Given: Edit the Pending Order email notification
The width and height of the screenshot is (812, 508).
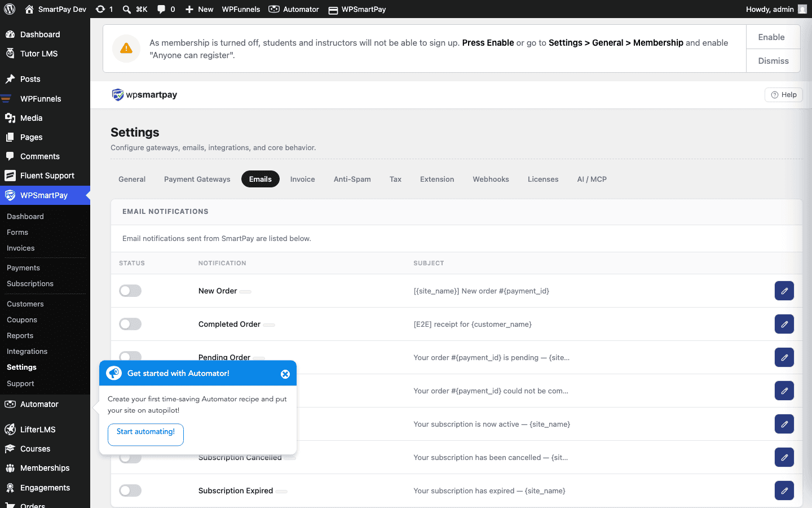Looking at the screenshot, I should click(784, 357).
